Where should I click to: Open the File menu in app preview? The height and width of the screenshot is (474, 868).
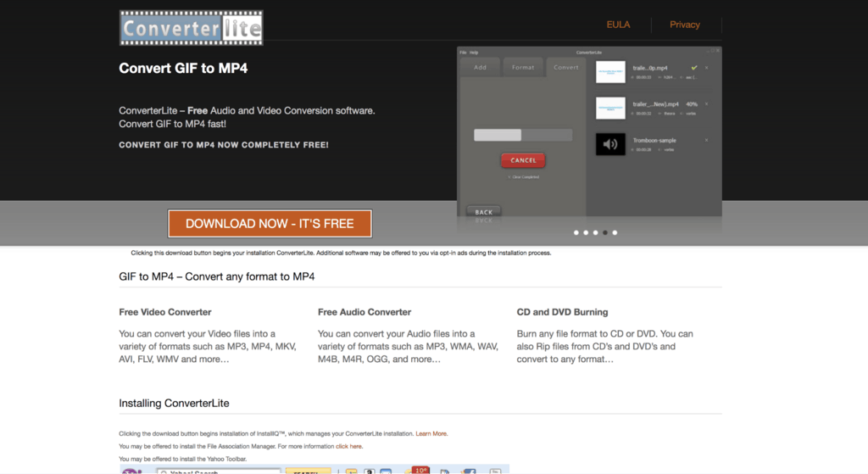463,53
